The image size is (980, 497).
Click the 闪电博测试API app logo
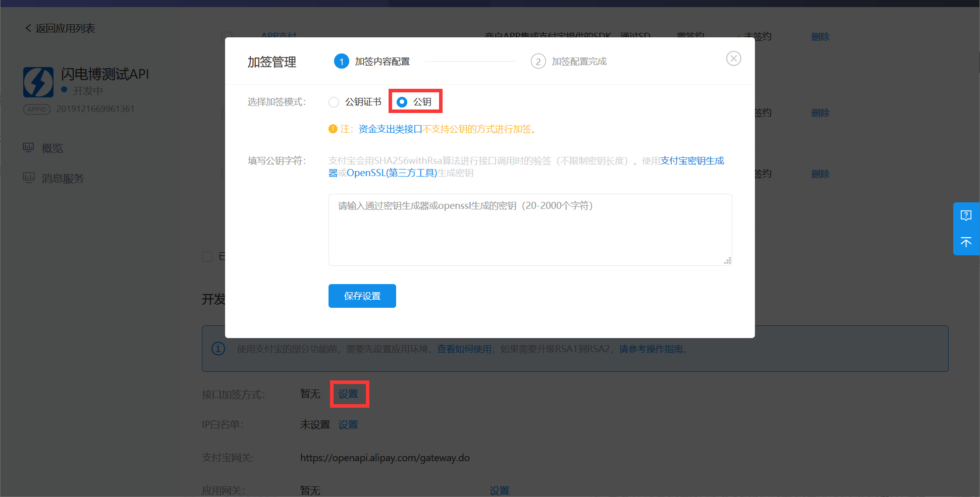(38, 82)
